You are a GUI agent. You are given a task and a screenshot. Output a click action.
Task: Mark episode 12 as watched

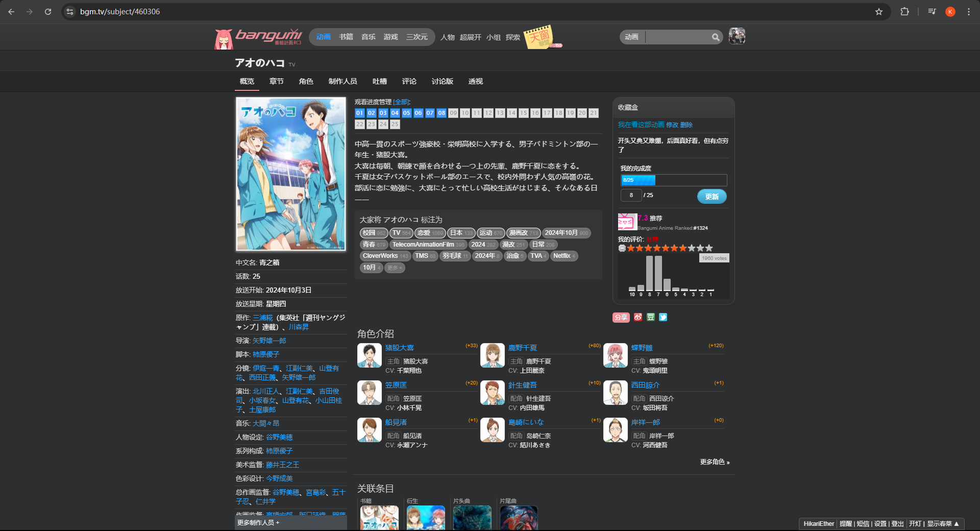(x=488, y=113)
